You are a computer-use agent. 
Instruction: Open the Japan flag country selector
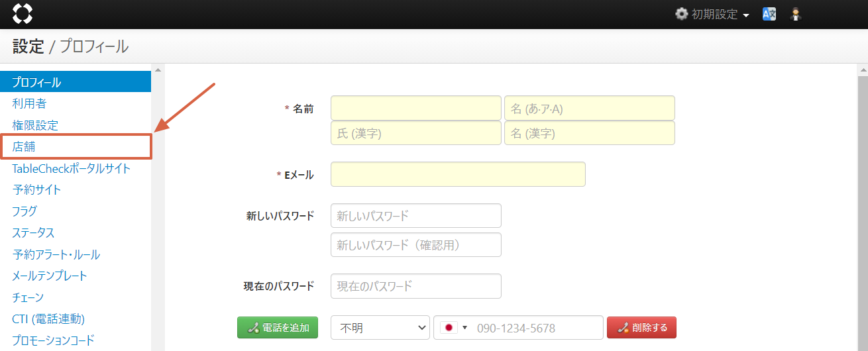[453, 328]
